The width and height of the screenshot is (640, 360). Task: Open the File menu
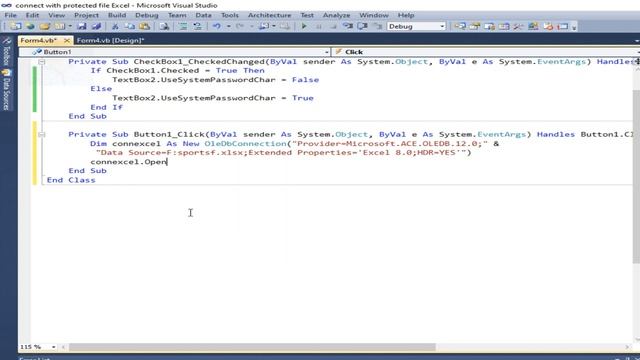click(x=11, y=15)
